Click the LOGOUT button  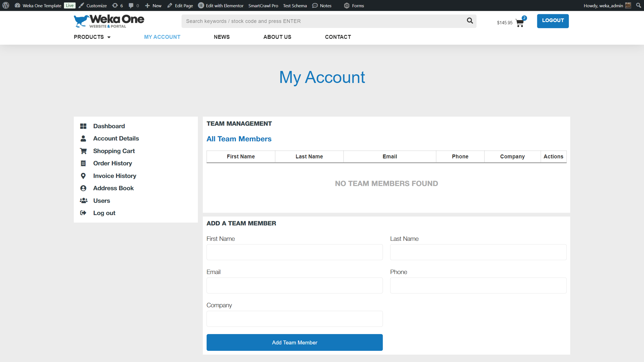[553, 21]
